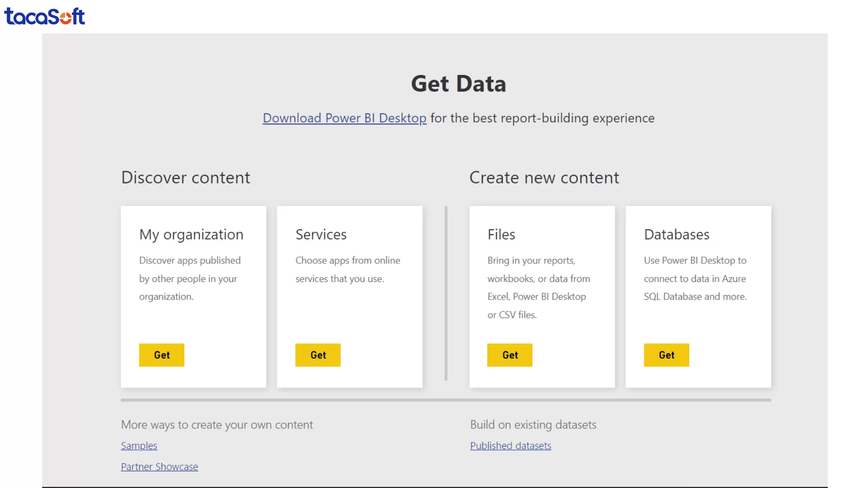
Task: Click the Create new content section heading
Action: (544, 177)
